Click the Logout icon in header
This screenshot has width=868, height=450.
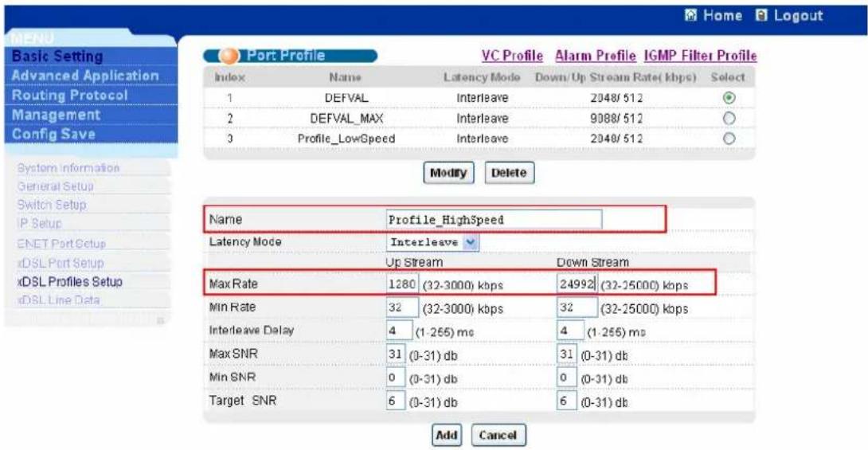point(762,15)
